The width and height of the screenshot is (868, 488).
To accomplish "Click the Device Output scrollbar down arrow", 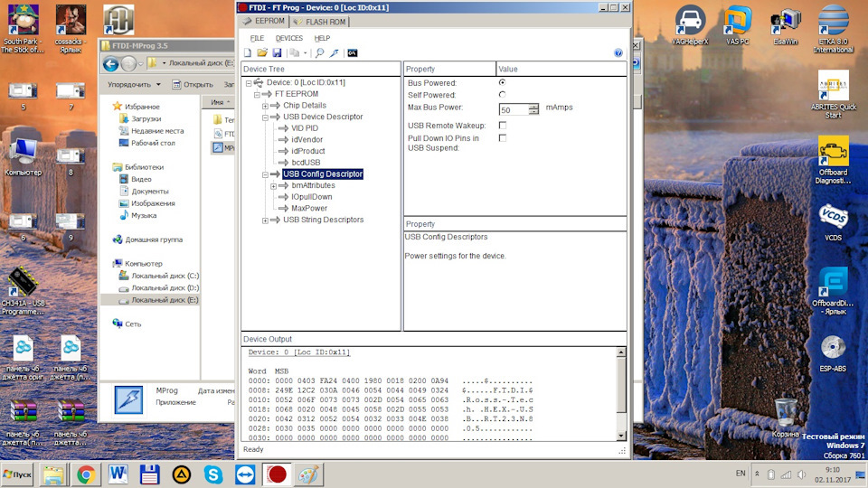I will (x=621, y=436).
